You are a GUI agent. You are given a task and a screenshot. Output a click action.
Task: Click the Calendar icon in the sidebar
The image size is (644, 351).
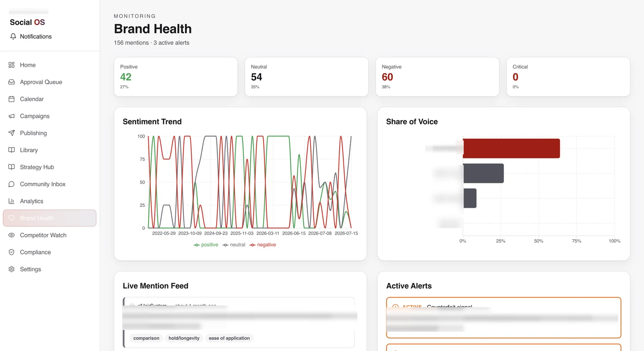11,99
